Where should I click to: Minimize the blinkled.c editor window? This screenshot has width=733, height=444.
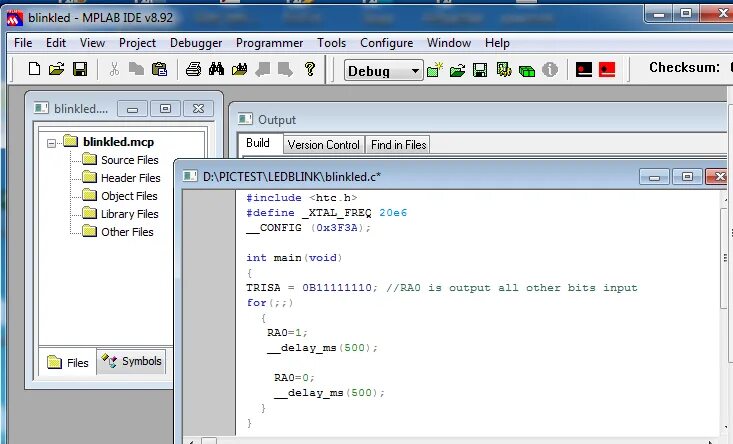pyautogui.click(x=654, y=177)
